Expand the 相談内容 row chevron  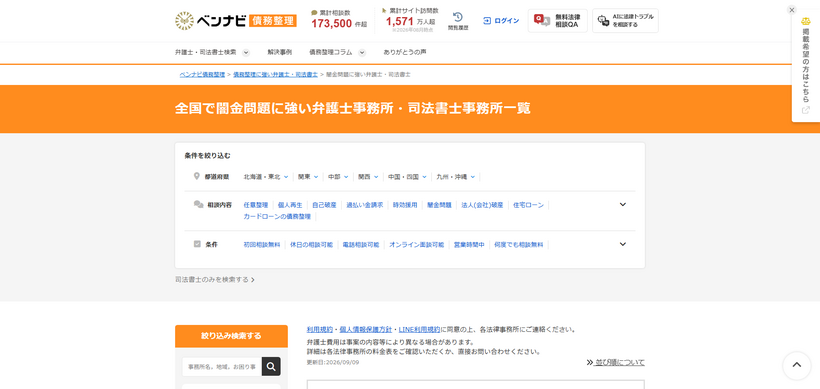coord(623,204)
